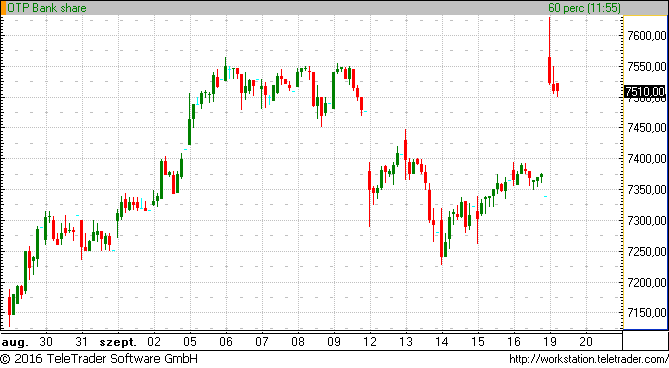Image resolution: width=669 pixels, height=368 pixels.
Task: Click the '20' date label on time axis
Action: coord(586,342)
